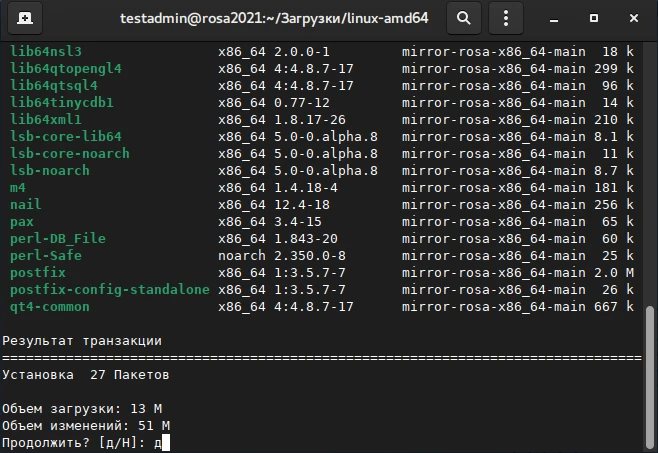This screenshot has height=453, width=658.
Task: Click the size 667 k of qt4-common
Action: point(614,306)
